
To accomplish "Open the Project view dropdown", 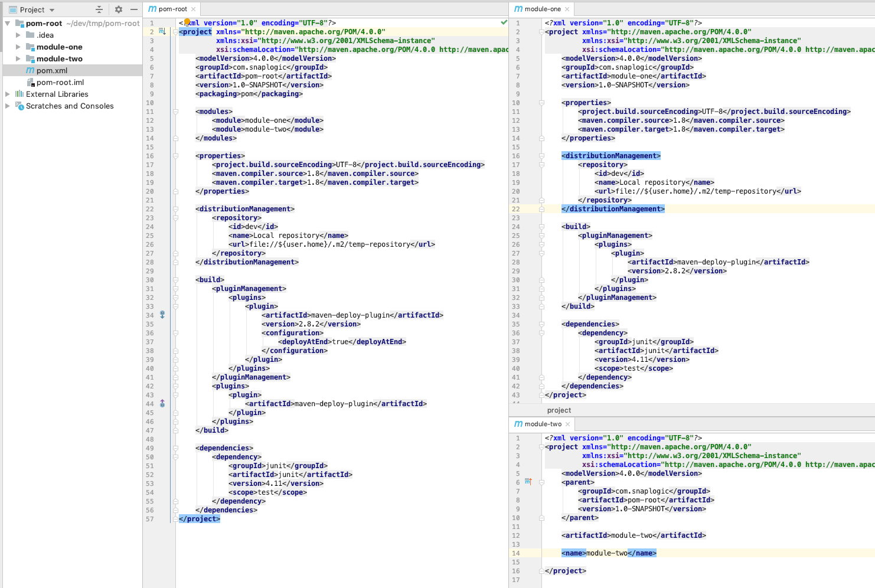I will (52, 10).
